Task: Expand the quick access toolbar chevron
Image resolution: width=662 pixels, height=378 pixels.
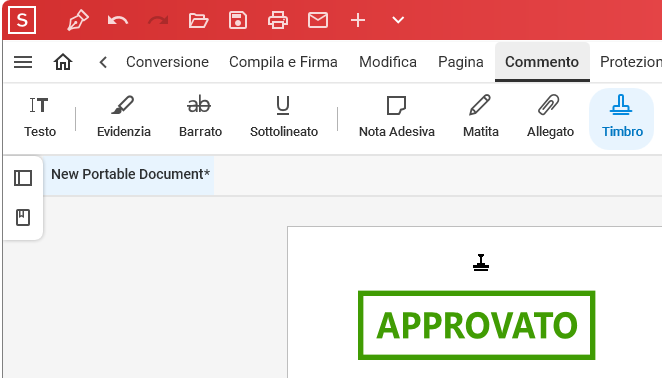Action: tap(398, 20)
